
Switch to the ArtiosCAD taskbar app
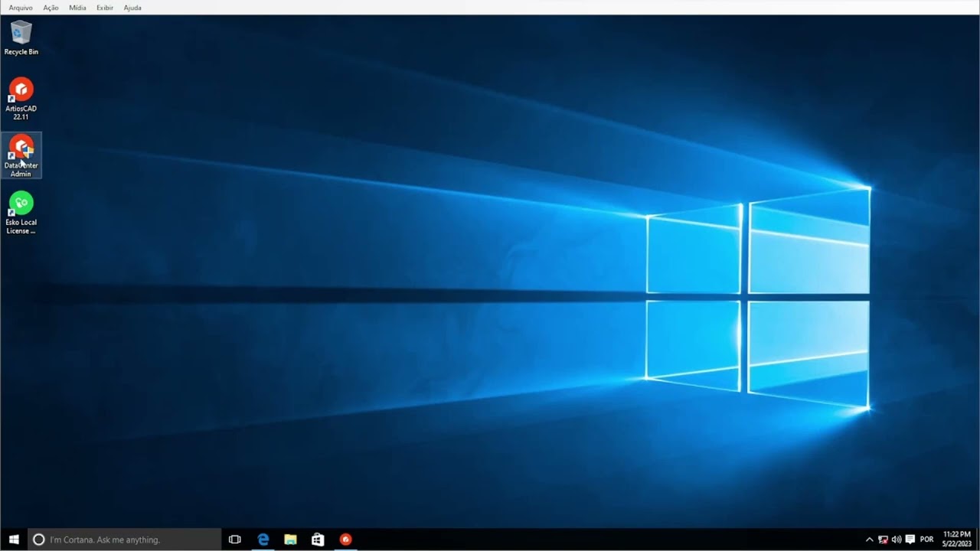345,540
